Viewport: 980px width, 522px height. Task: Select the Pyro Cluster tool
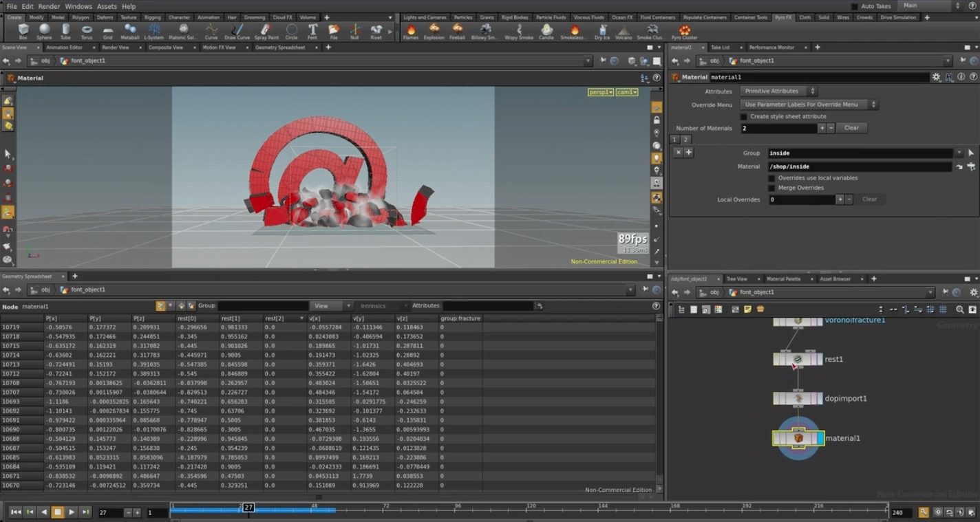684,32
